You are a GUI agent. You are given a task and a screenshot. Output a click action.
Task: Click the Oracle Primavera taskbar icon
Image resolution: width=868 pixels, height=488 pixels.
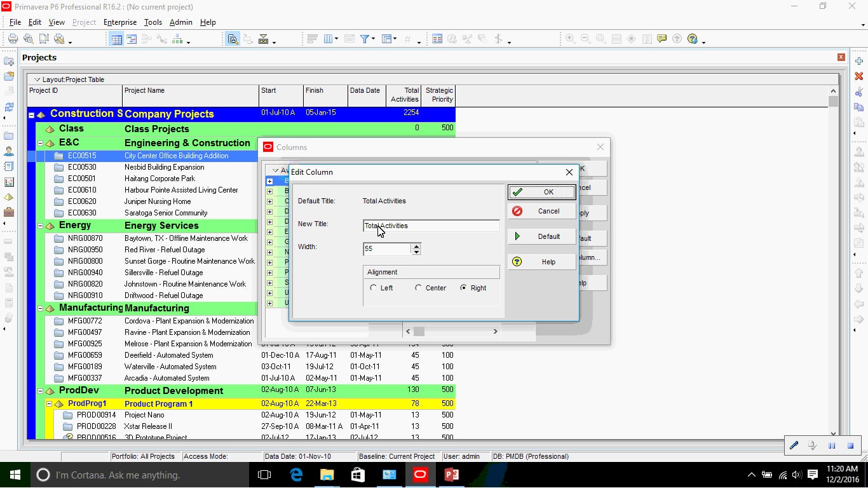(420, 475)
